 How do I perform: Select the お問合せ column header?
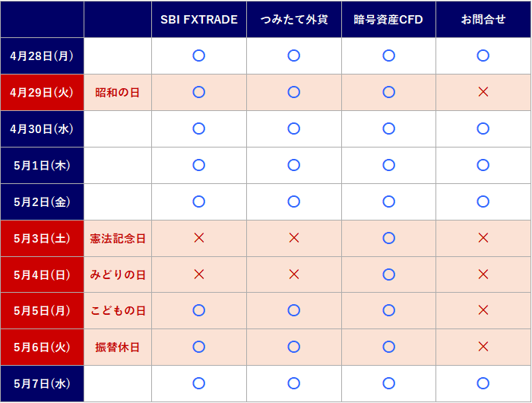pyautogui.click(x=483, y=19)
